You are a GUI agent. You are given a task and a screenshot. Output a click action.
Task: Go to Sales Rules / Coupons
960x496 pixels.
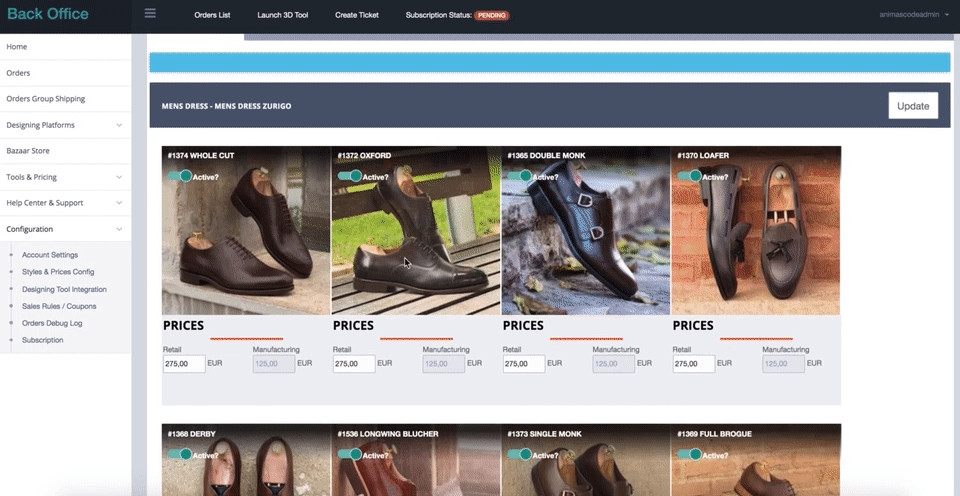pyautogui.click(x=59, y=306)
